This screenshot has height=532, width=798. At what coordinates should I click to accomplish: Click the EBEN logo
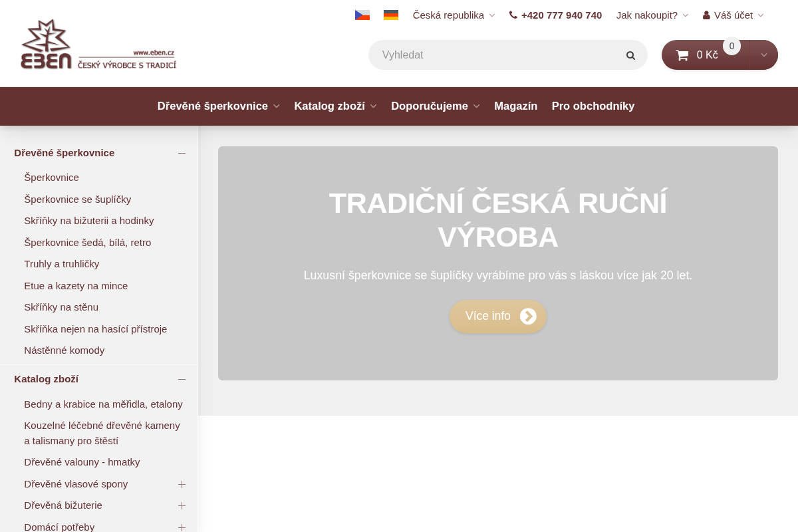98,45
